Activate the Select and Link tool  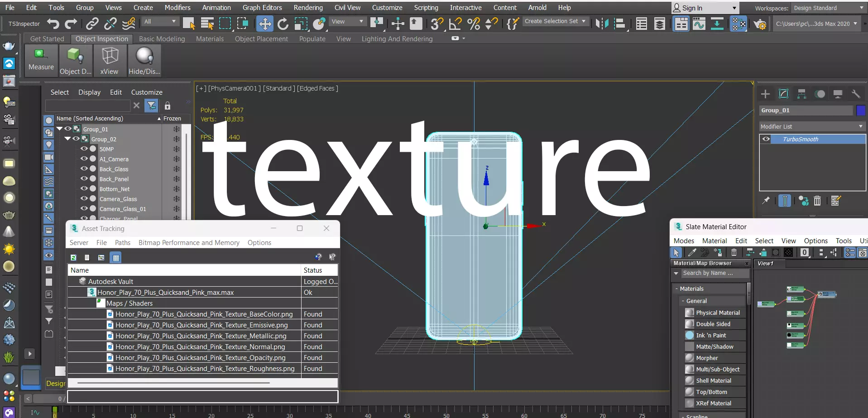click(x=92, y=24)
